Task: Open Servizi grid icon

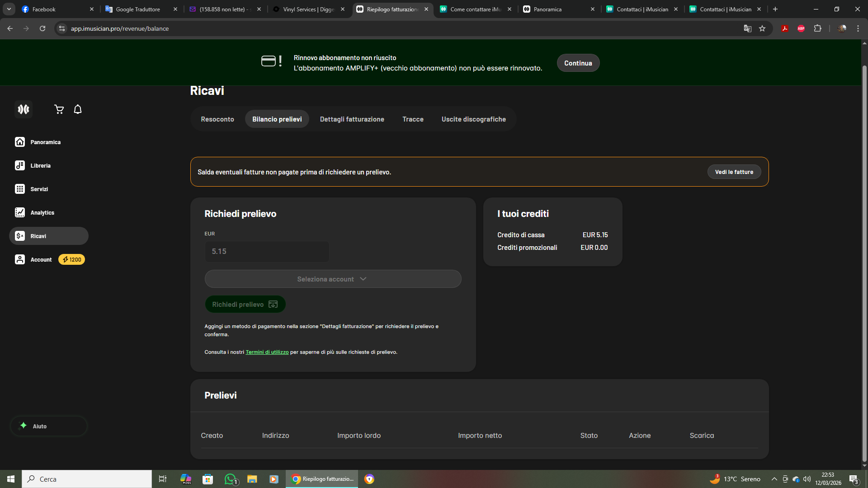Action: click(x=20, y=189)
